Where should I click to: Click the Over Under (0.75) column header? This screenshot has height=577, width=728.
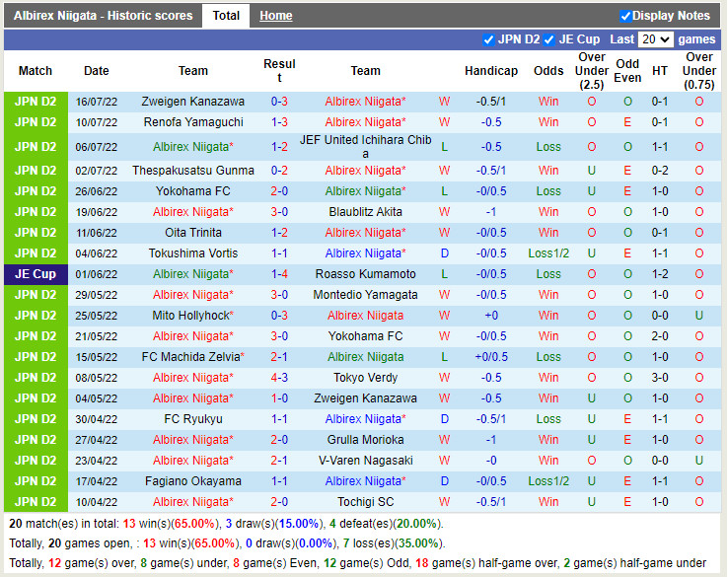tap(699, 71)
